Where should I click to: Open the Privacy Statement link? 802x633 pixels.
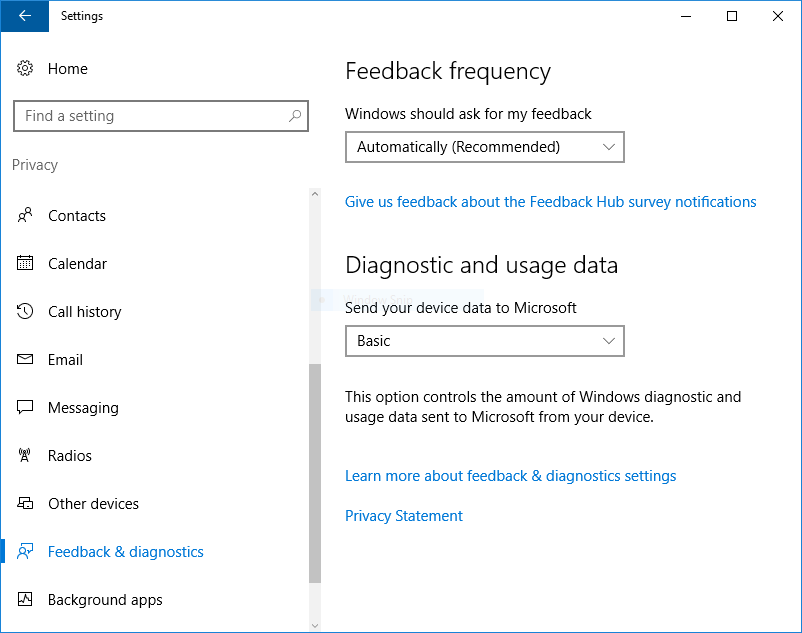pyautogui.click(x=403, y=516)
